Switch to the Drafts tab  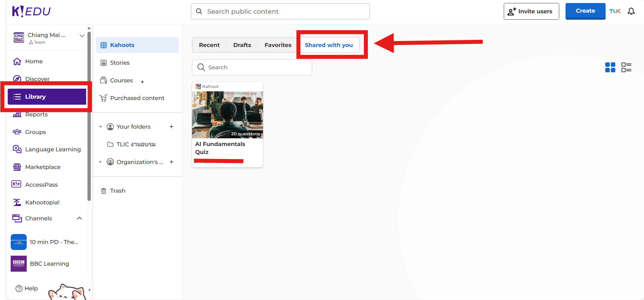pyautogui.click(x=242, y=45)
